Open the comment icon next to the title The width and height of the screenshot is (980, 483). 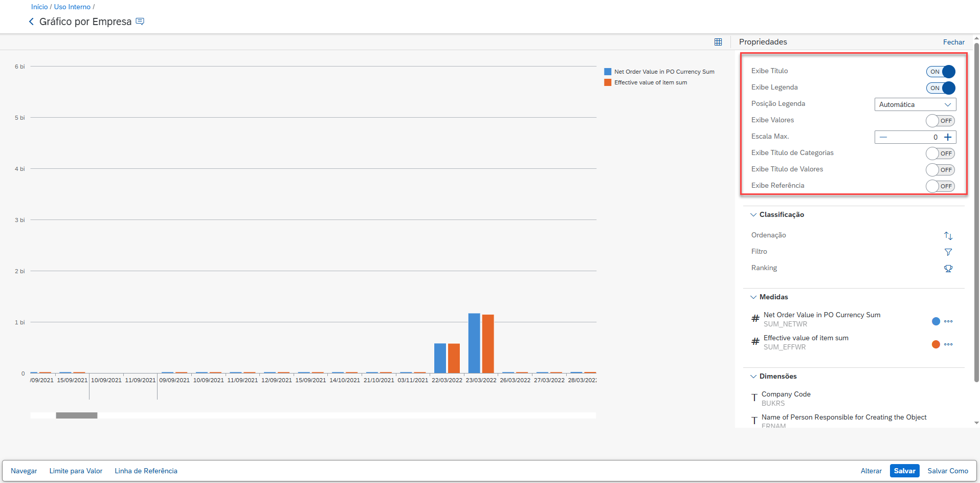pyautogui.click(x=140, y=21)
